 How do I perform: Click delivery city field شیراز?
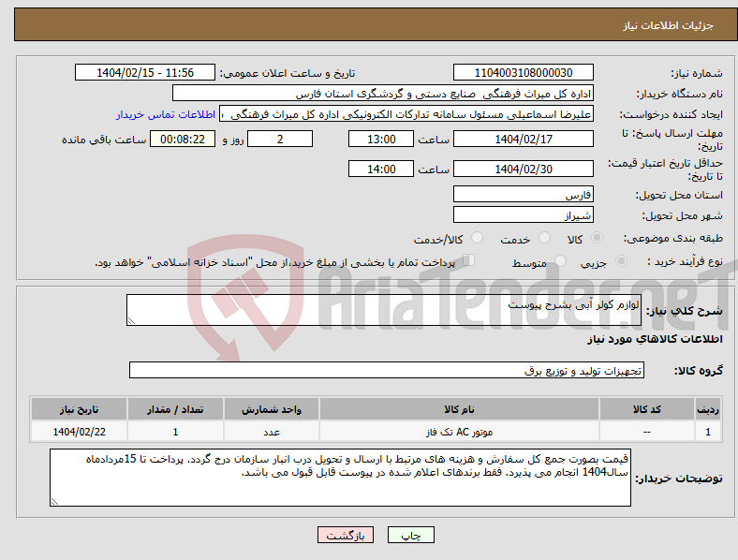523,214
